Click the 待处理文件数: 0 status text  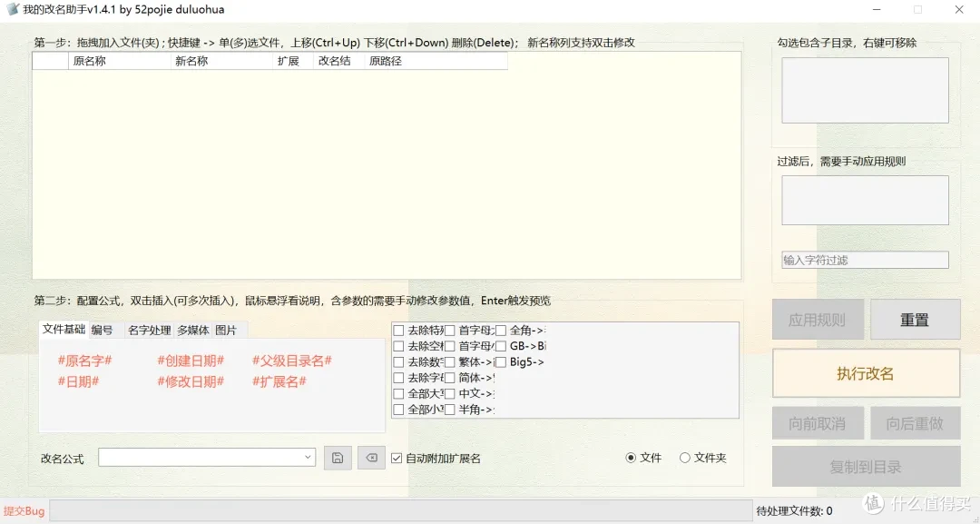[794, 511]
